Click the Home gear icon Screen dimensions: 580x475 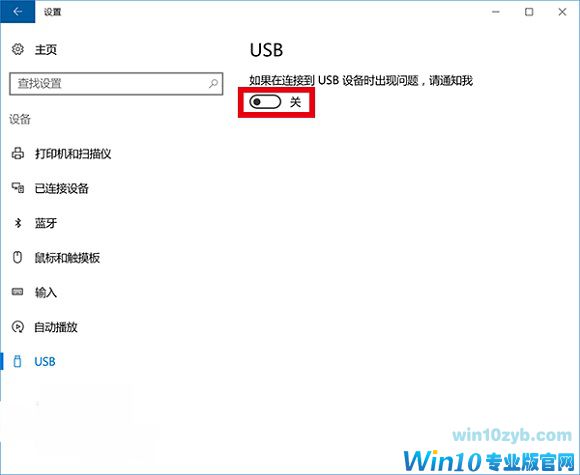tap(17, 49)
